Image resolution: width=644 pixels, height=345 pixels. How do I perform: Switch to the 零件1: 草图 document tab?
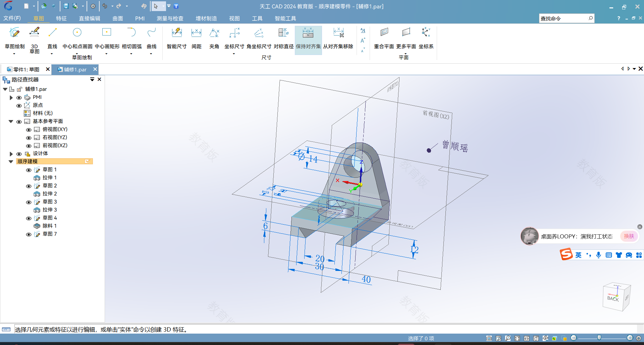tap(26, 69)
